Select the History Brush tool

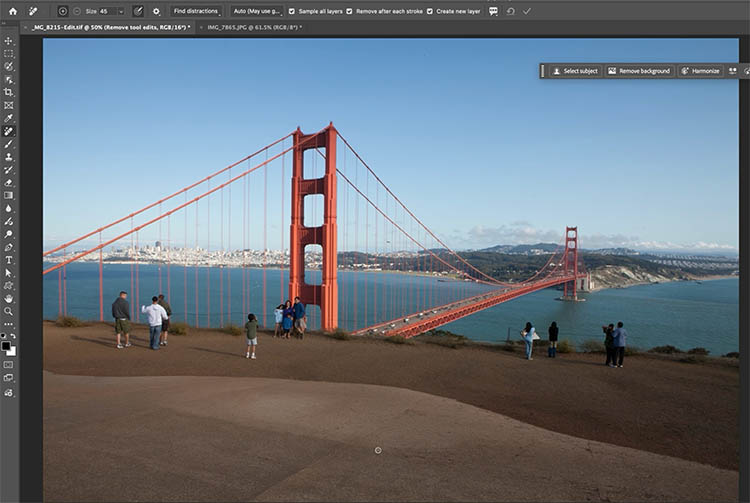[9, 170]
